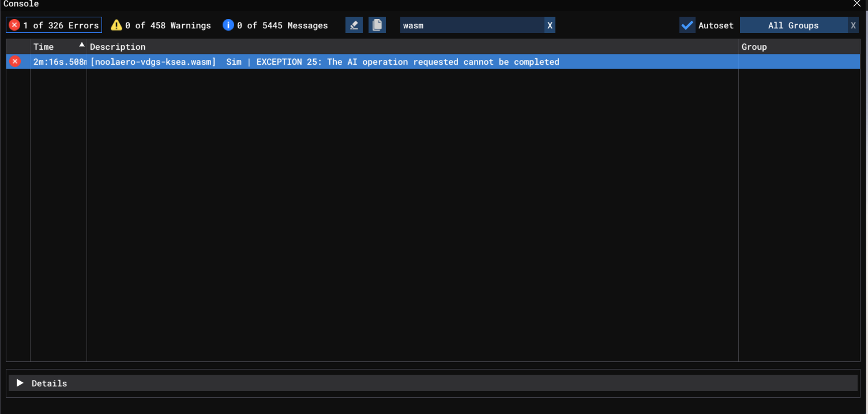Click the yellow warning triangle icon
The height and width of the screenshot is (414, 868).
click(x=117, y=25)
